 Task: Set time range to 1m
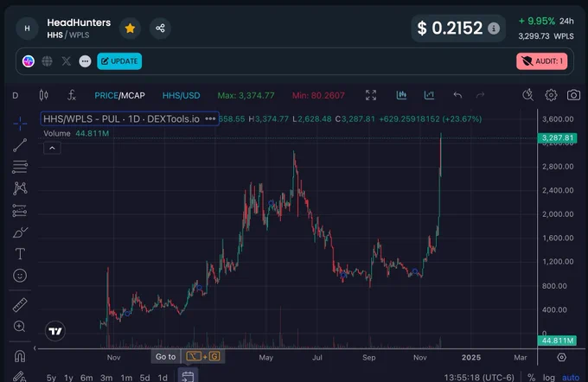(126, 377)
